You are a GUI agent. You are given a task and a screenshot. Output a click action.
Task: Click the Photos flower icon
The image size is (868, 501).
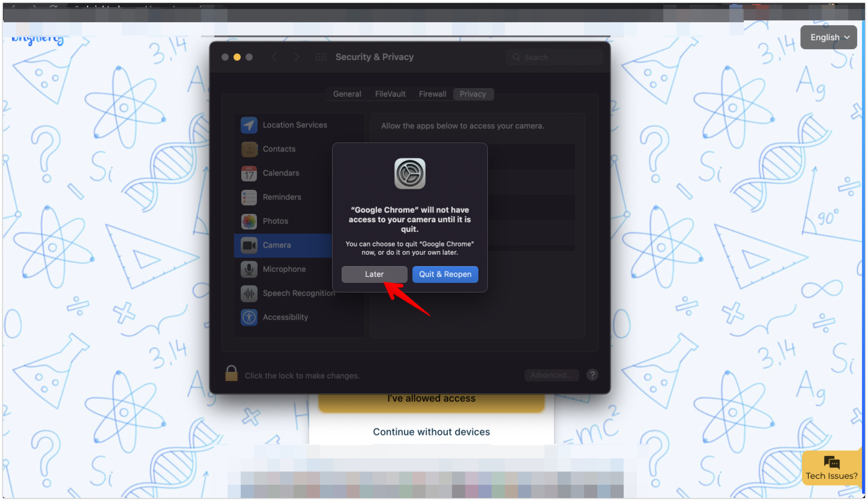(x=249, y=221)
